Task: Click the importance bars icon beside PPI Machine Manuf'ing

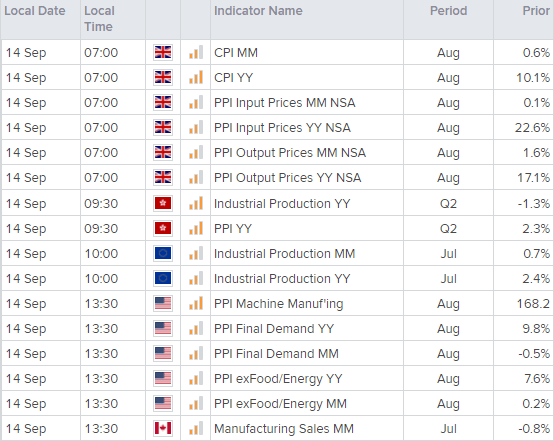Action: click(x=196, y=303)
